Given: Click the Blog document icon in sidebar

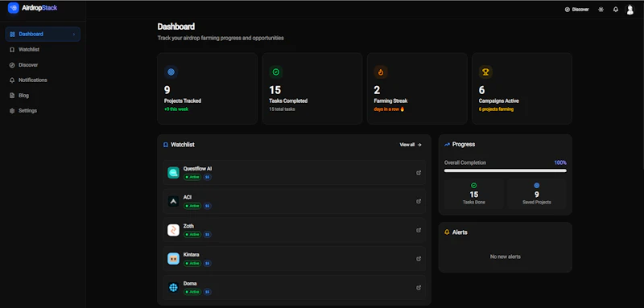Looking at the screenshot, I should tap(12, 96).
